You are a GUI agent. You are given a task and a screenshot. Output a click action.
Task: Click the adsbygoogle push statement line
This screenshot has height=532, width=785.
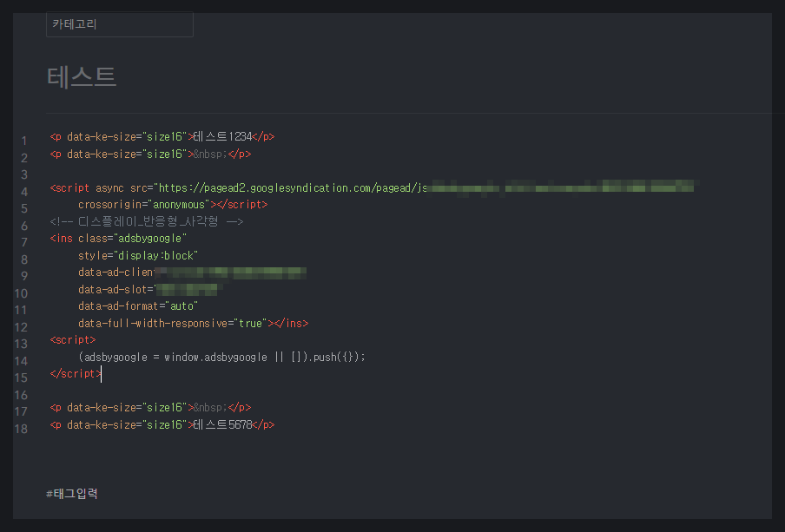[x=221, y=357]
